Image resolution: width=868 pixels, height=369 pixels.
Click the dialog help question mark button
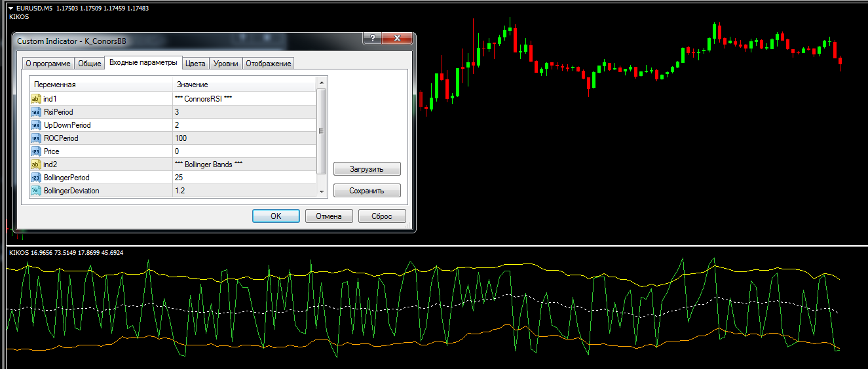point(373,39)
